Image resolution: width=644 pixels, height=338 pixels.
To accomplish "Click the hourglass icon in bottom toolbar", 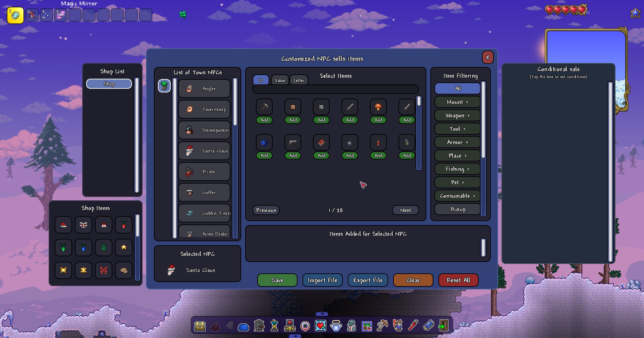I will 274,325.
